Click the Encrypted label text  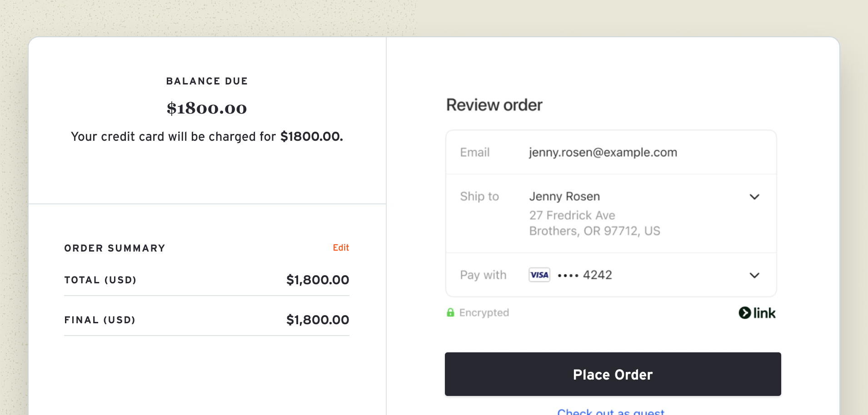484,312
